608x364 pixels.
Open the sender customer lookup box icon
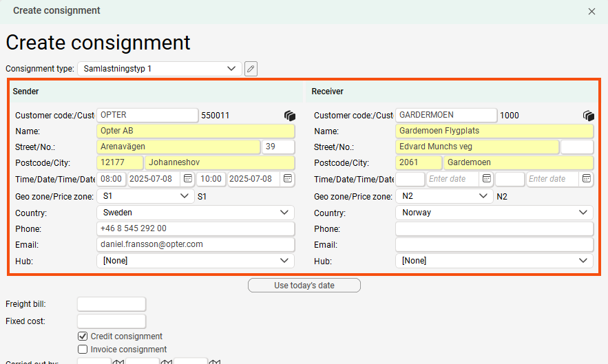[x=289, y=116]
